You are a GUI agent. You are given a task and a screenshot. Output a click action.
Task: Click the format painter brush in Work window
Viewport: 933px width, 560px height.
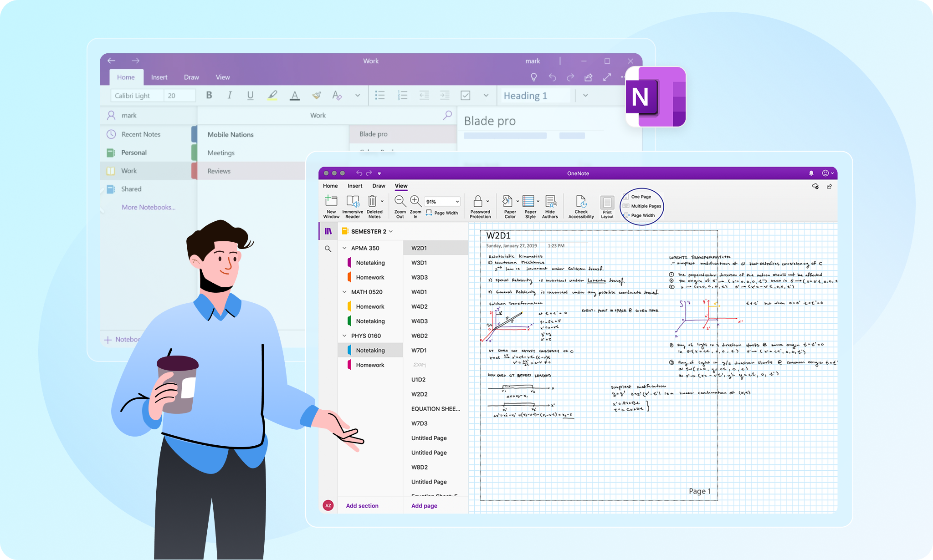(x=316, y=95)
